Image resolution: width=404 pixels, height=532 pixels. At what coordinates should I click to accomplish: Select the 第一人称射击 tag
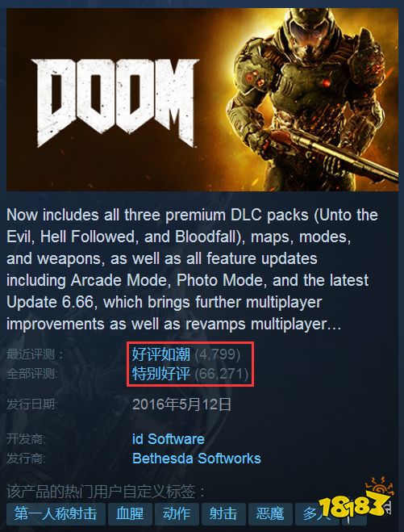point(56,513)
